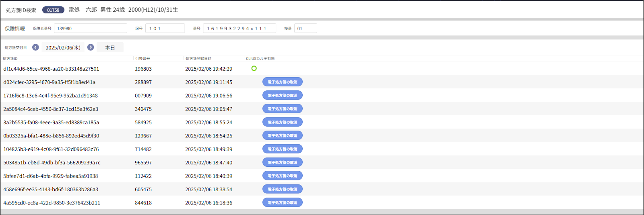The height and width of the screenshot is (215, 644).
Task: Cancel e-prescription with reference number 714482
Action: click(x=282, y=149)
